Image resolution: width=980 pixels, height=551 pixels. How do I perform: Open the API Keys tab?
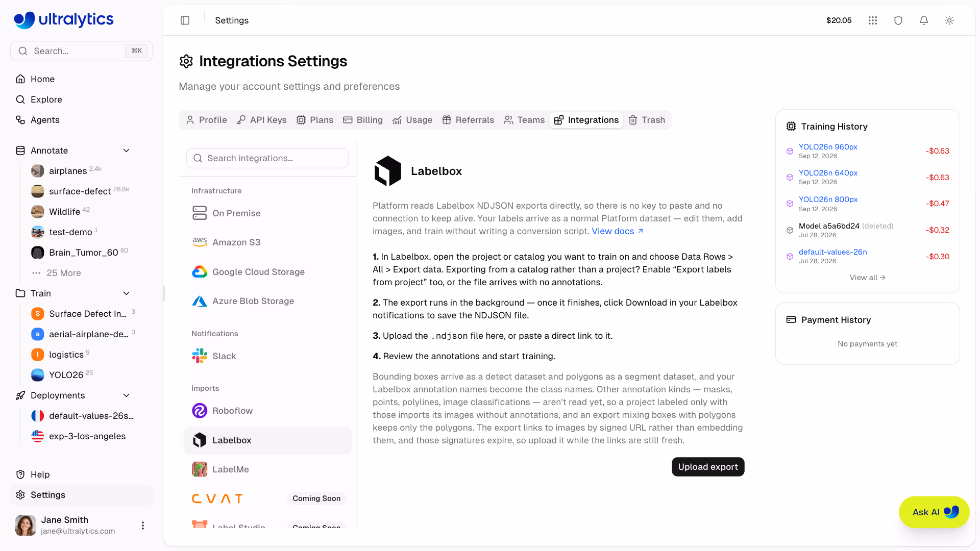point(261,120)
